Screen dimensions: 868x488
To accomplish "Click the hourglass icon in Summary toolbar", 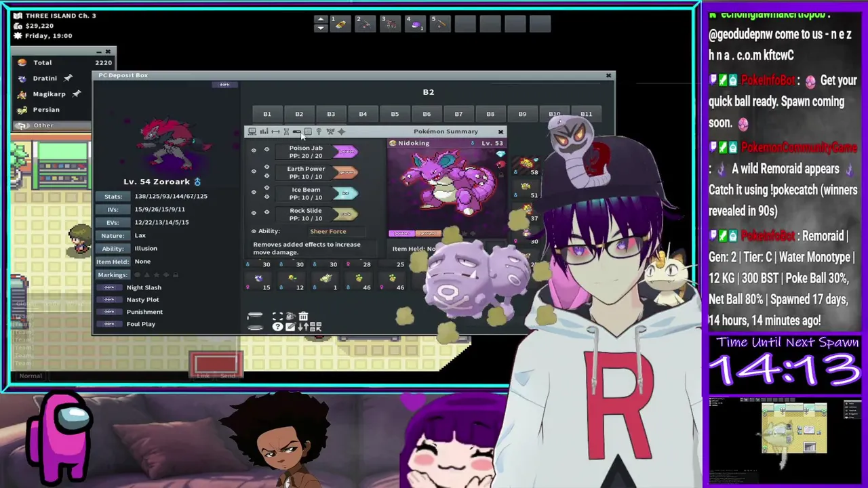I will [x=286, y=131].
